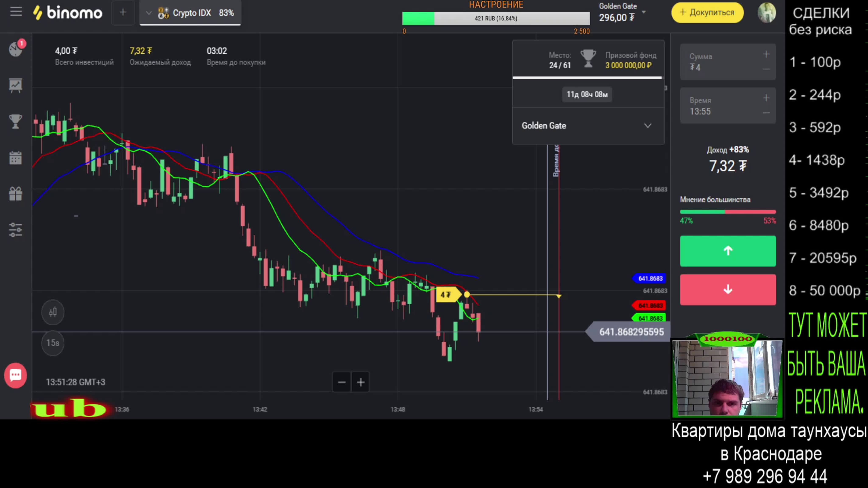Click the 13:42 time axis label

(x=260, y=410)
